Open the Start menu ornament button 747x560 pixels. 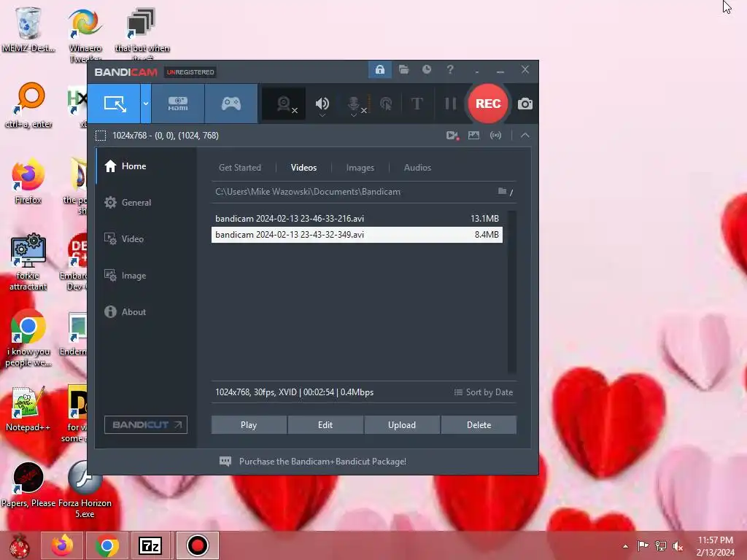19,545
